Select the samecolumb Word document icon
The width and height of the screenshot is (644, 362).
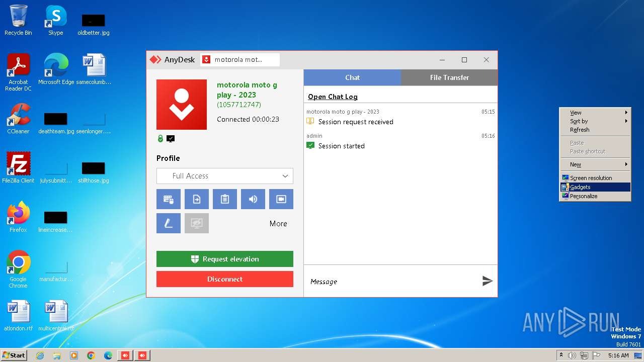pos(94,69)
